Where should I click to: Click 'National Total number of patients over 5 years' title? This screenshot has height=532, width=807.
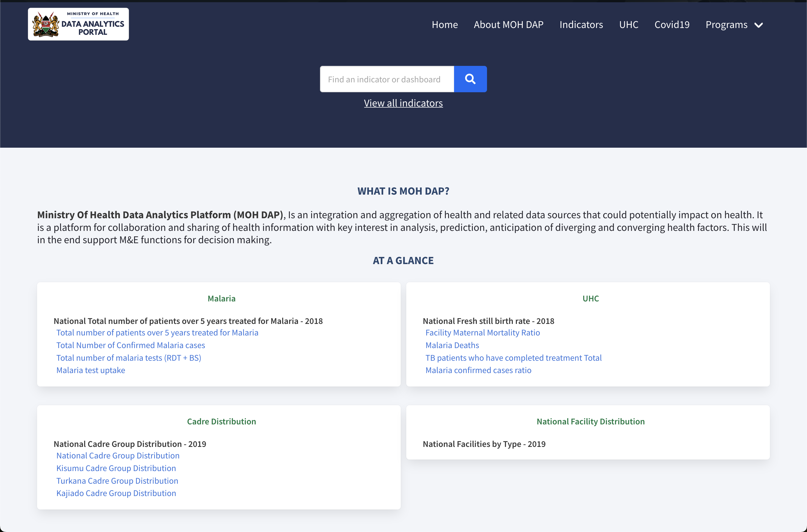coord(188,321)
